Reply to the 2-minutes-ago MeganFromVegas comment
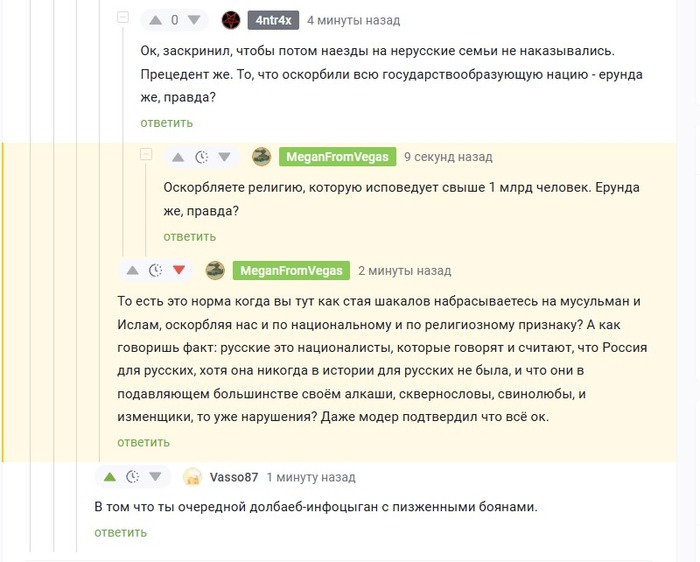The image size is (700, 562). (143, 442)
